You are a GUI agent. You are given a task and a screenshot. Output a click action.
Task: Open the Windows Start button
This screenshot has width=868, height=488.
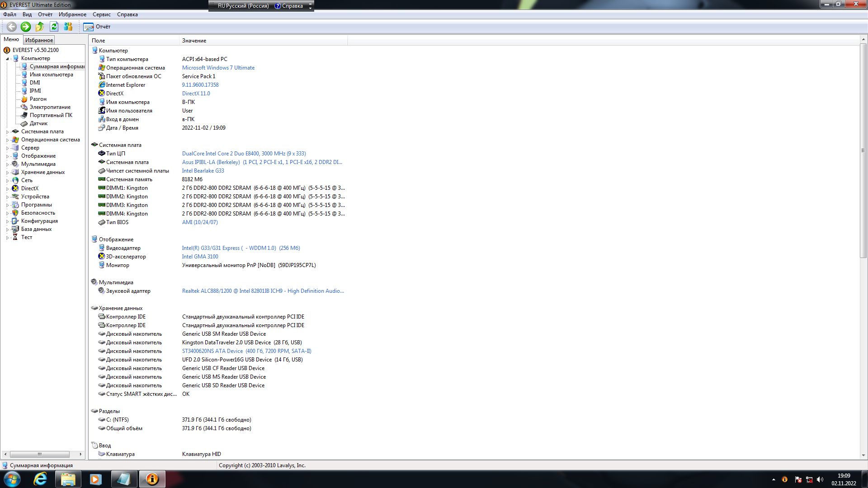coord(12,479)
